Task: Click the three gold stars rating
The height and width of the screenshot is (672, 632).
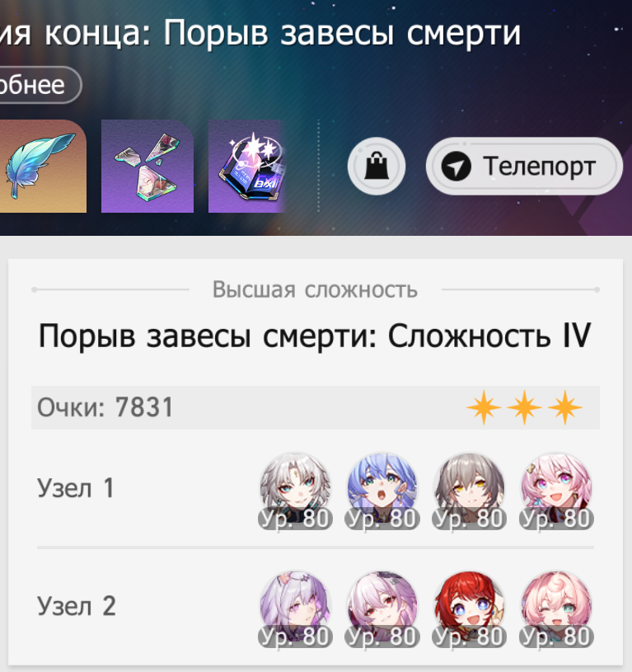Action: [525, 407]
